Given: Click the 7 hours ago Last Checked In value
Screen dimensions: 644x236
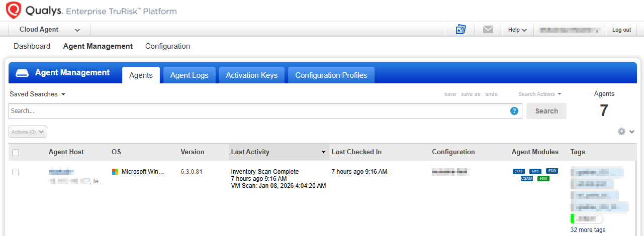Looking at the screenshot, I should [359, 172].
